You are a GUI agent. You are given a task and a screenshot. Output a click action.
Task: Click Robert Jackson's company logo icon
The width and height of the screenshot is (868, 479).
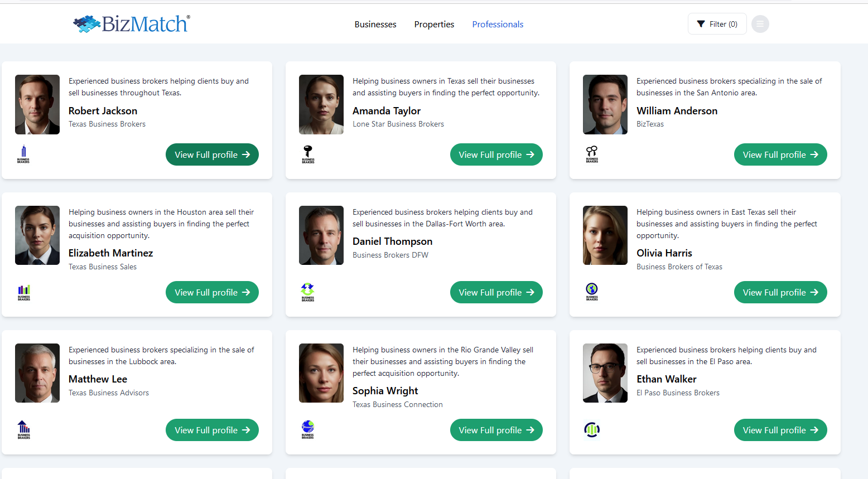[23, 154]
